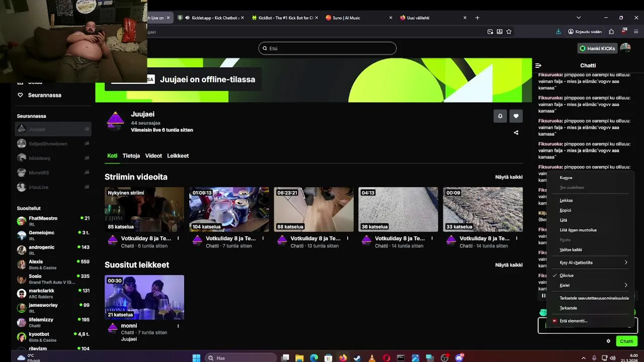Bookmark this page with the star icon
Image resolution: width=644 pixels, height=362 pixels.
pyautogui.click(x=509, y=32)
